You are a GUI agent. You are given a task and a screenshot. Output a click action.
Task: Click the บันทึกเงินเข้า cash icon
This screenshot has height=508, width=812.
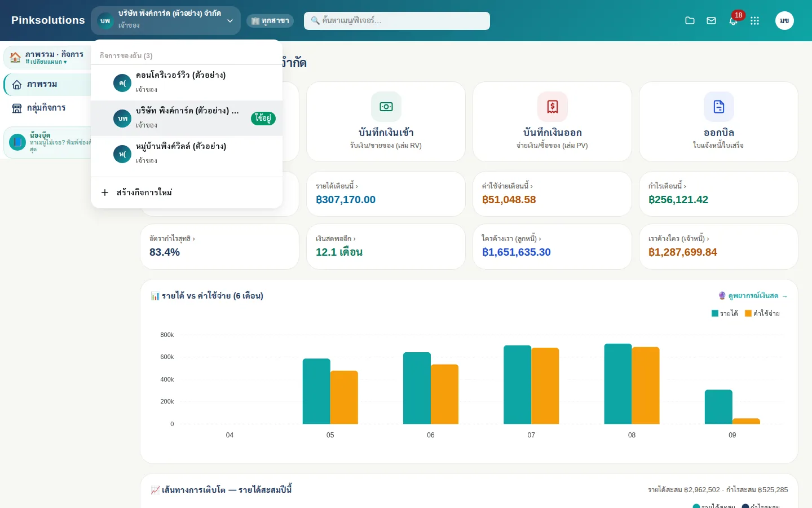[x=386, y=107]
